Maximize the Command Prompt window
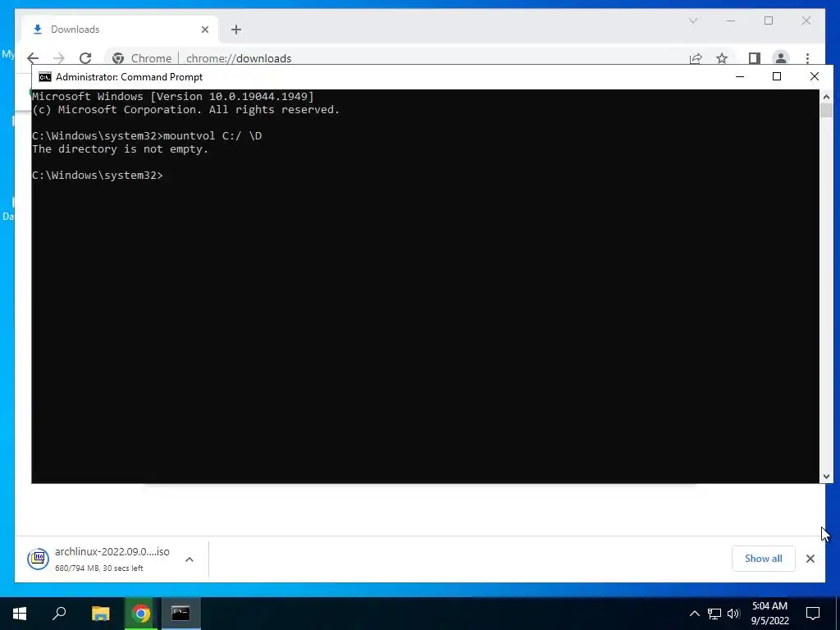840x630 pixels. 777,76
